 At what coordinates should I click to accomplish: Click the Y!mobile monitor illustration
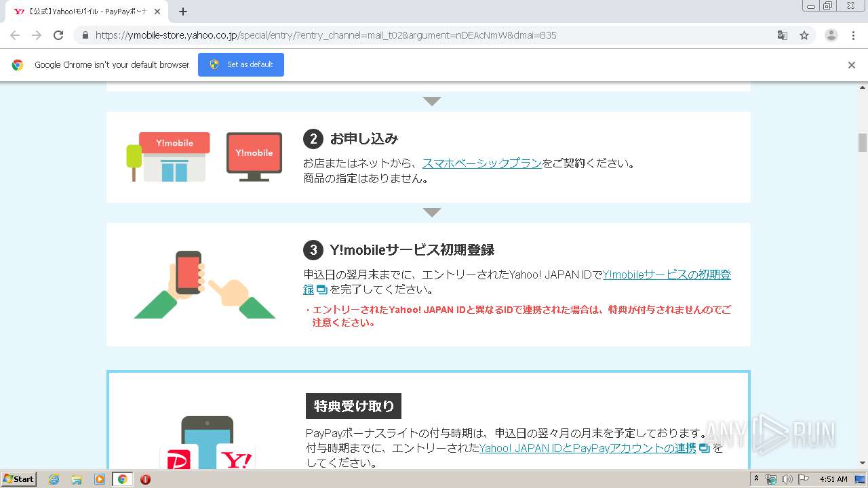click(254, 157)
